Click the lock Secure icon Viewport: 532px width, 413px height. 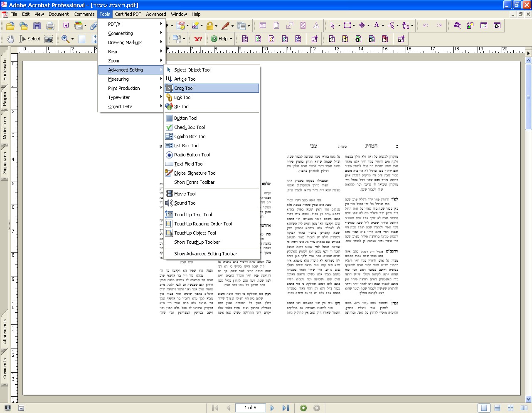[x=210, y=26]
